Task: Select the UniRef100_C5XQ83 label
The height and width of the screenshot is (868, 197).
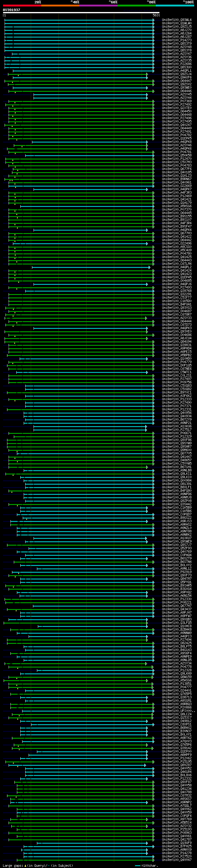Action: click(176, 386)
